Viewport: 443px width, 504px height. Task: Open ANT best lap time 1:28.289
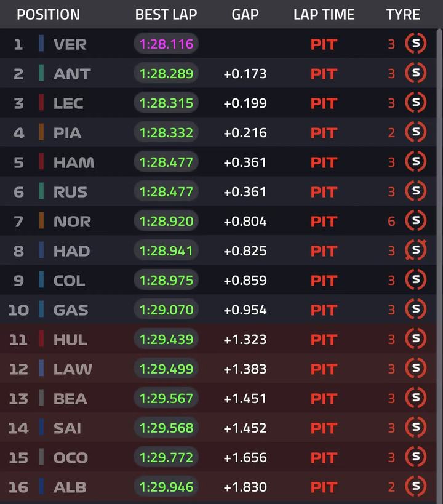166,73
